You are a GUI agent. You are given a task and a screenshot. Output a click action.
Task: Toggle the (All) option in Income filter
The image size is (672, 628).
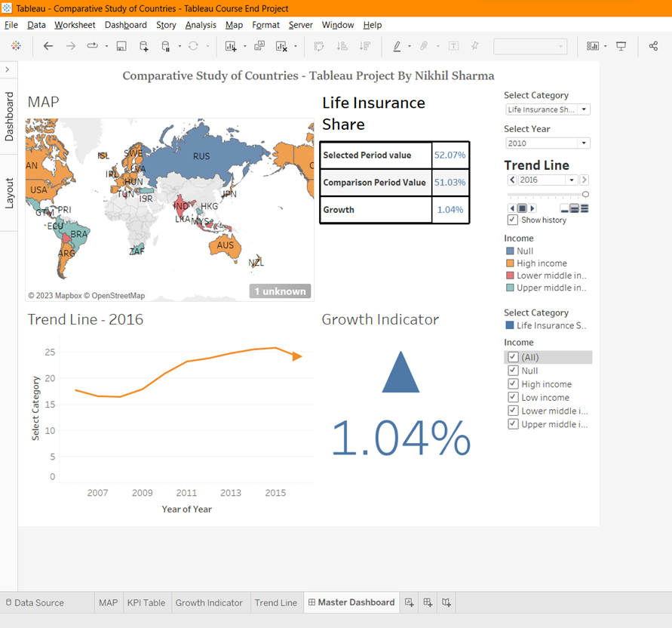click(514, 357)
